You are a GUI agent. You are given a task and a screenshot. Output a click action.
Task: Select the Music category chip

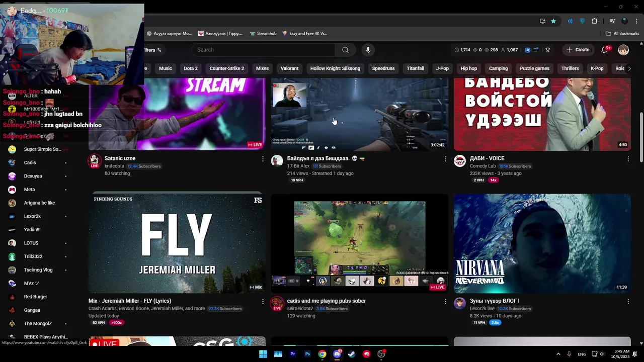click(166, 68)
